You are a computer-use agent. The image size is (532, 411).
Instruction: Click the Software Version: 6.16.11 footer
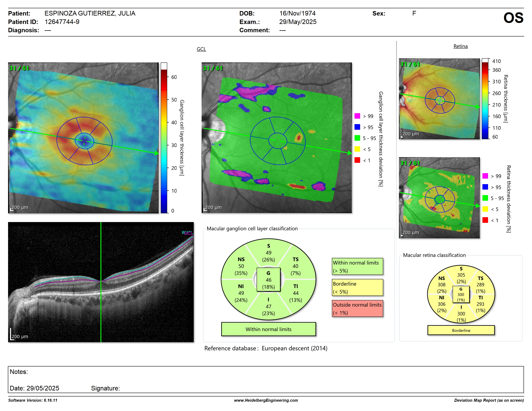pos(33,400)
